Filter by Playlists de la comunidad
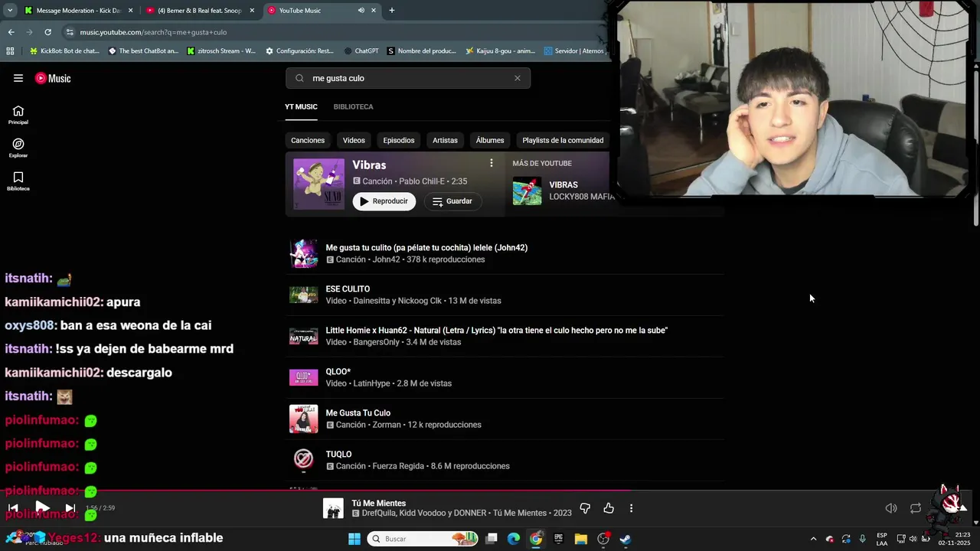The height and width of the screenshot is (551, 980). tap(563, 140)
